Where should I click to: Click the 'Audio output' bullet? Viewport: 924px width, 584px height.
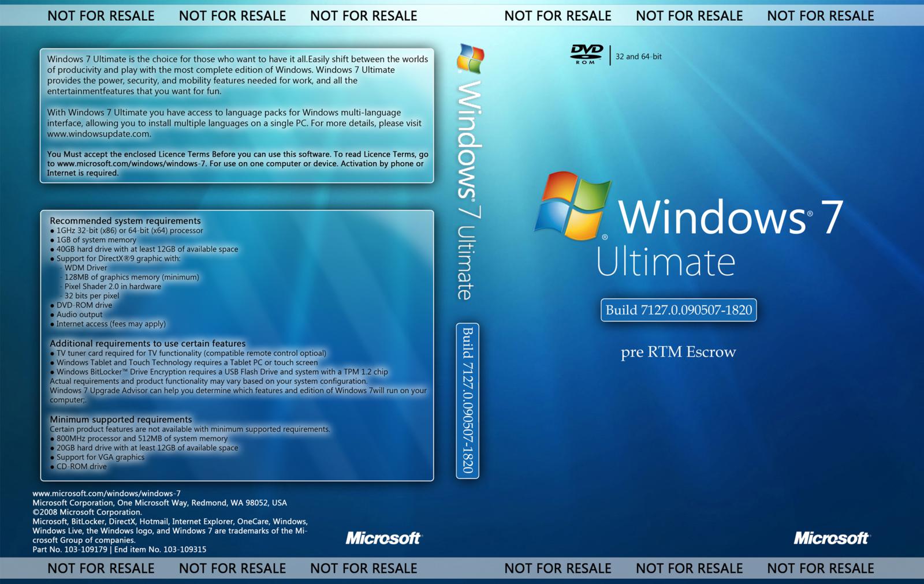pos(76,315)
